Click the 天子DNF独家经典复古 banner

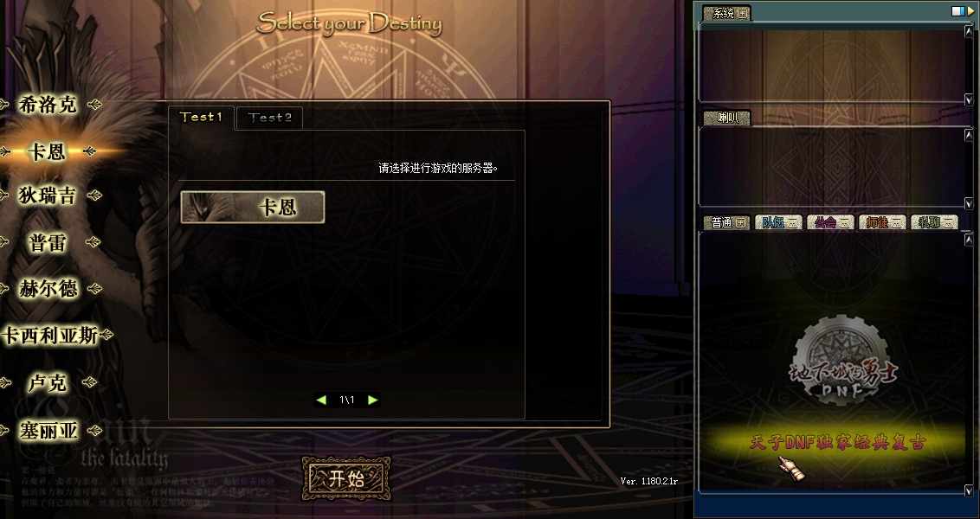tap(837, 443)
